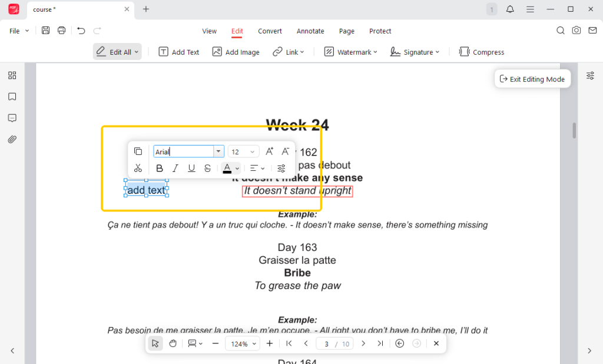Open the comments sidebar panel

click(12, 118)
